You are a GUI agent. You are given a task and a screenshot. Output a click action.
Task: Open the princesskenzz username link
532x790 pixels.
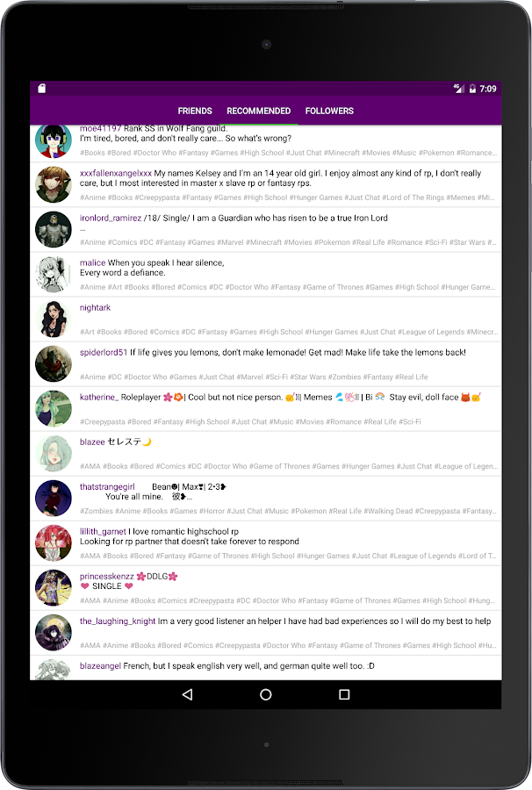pyautogui.click(x=107, y=577)
